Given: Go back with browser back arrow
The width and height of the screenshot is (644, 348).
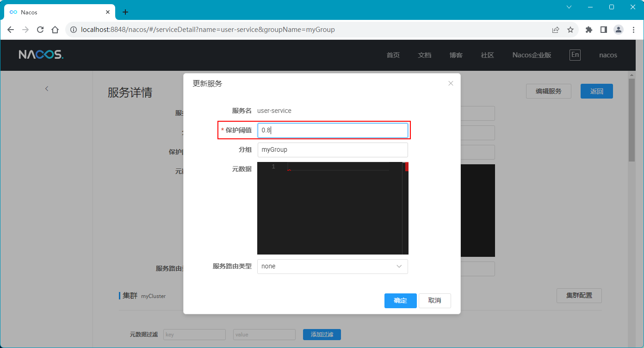Looking at the screenshot, I should (x=11, y=30).
